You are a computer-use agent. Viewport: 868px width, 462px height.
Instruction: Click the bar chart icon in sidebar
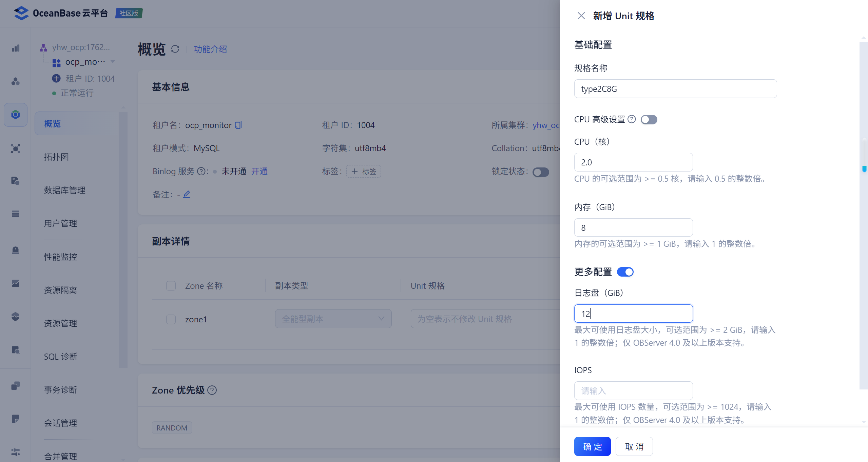point(16,48)
